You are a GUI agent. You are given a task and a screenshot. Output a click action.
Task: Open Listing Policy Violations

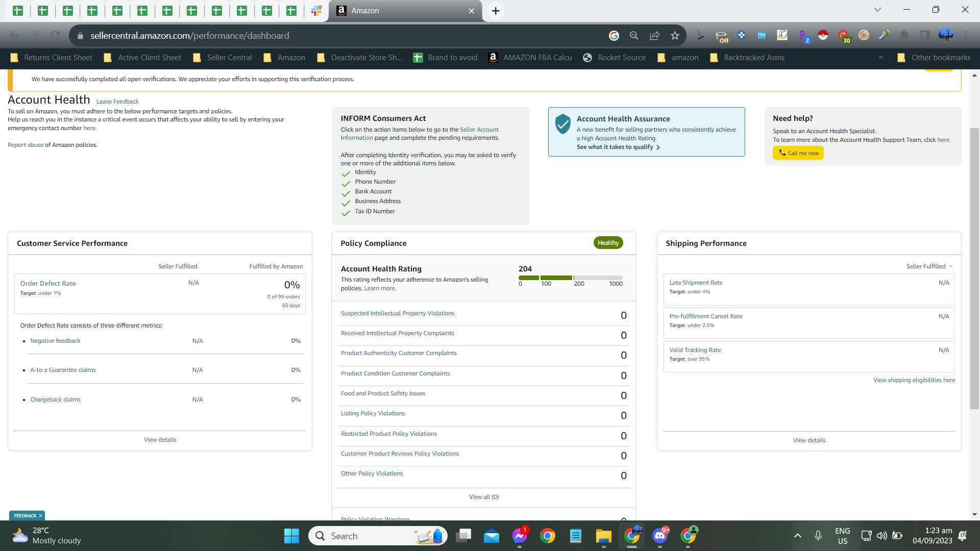click(373, 413)
